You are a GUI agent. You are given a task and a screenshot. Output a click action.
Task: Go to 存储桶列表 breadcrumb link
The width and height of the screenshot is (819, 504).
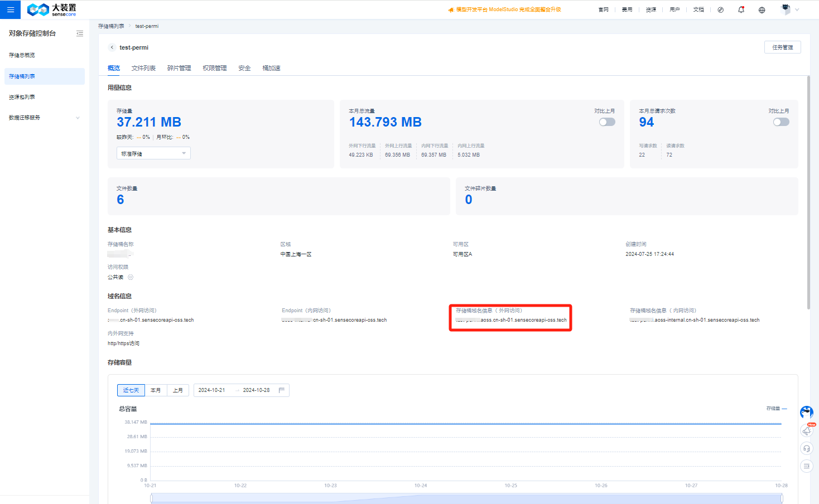pos(111,26)
